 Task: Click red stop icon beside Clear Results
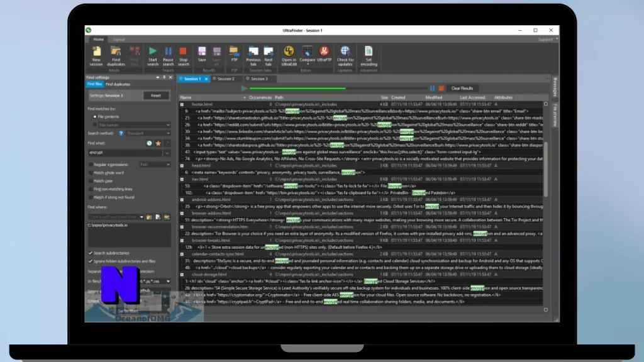[x=441, y=88]
